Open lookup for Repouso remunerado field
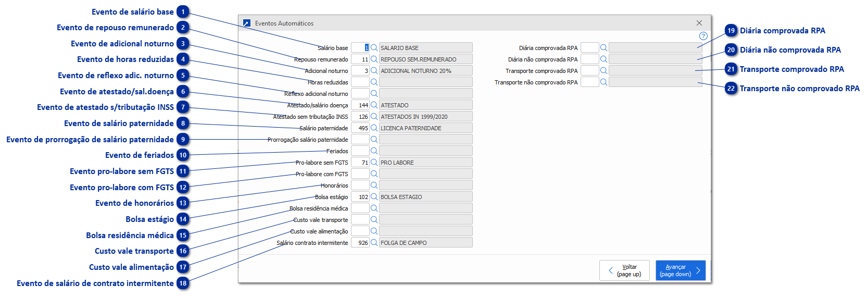Screen dimensions: 868x297 [x=374, y=59]
